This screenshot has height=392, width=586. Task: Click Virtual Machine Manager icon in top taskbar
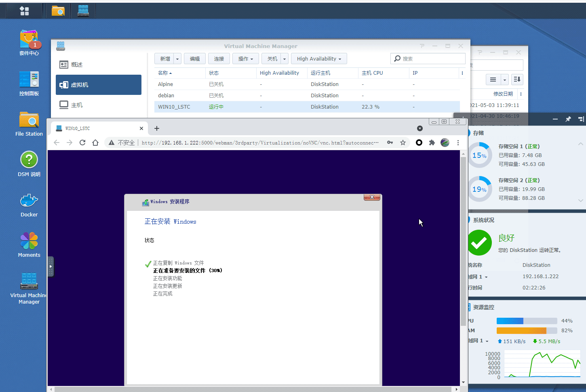click(x=83, y=11)
